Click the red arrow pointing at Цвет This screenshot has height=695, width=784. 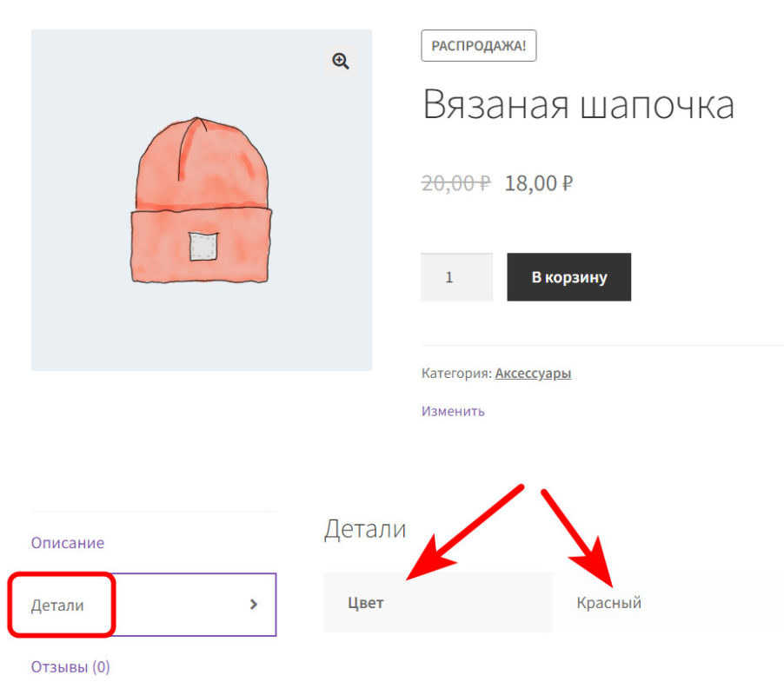[x=465, y=532]
